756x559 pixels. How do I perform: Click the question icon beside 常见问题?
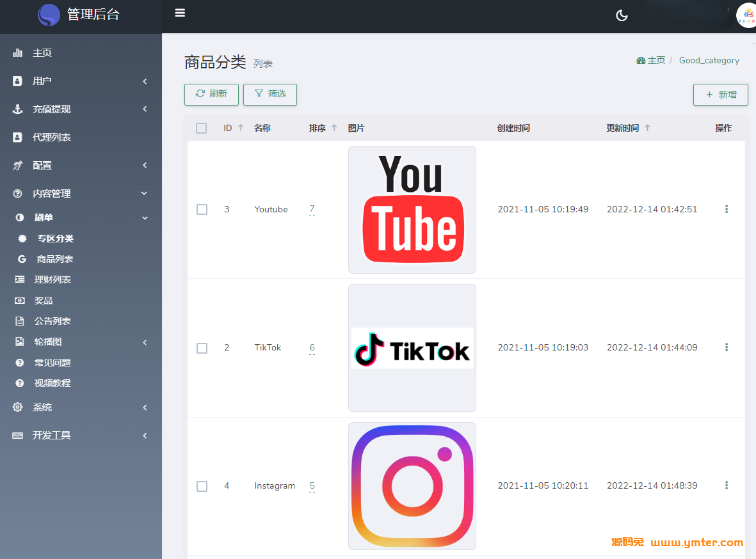coord(20,363)
